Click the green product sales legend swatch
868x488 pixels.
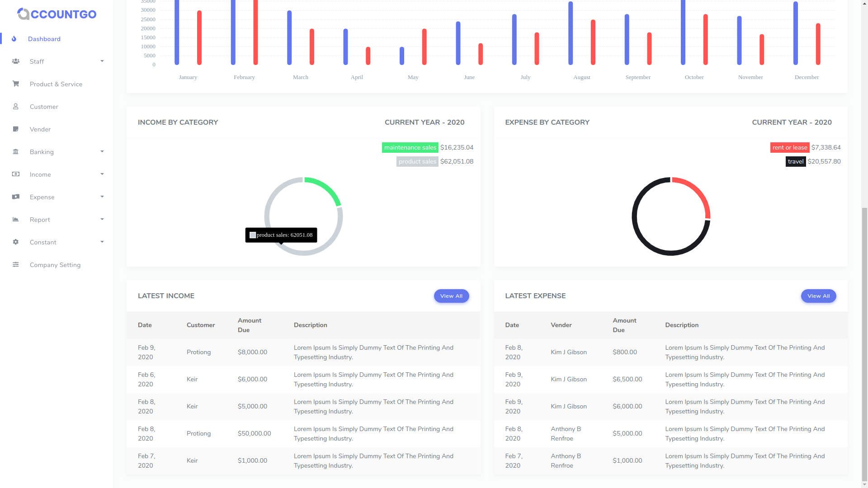pos(410,147)
